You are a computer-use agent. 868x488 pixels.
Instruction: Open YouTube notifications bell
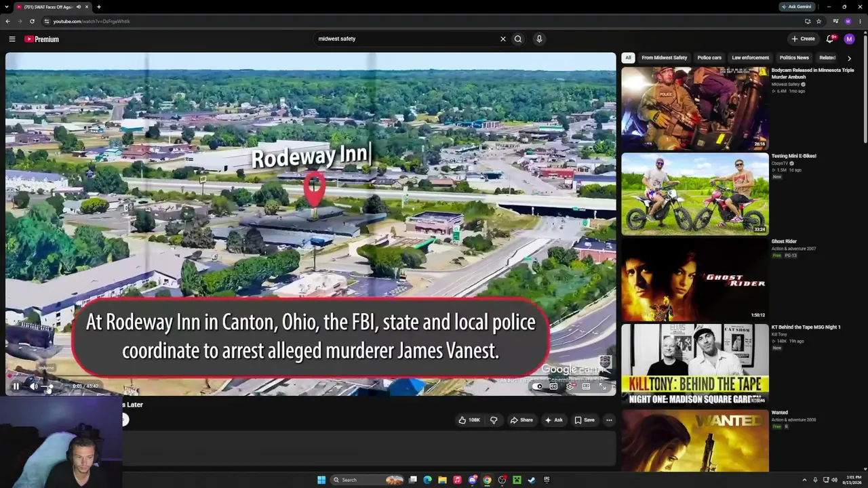(830, 39)
